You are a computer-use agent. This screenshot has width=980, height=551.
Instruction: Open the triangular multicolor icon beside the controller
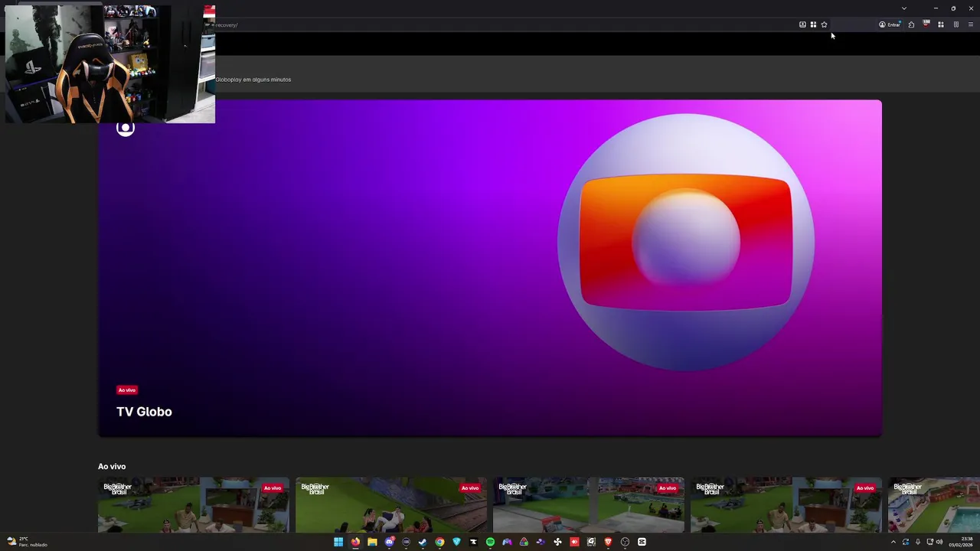pyautogui.click(x=524, y=542)
